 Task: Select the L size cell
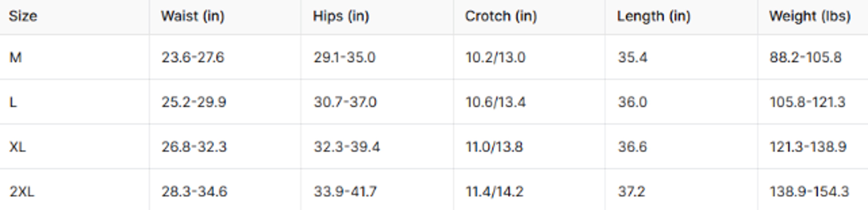click(13, 102)
